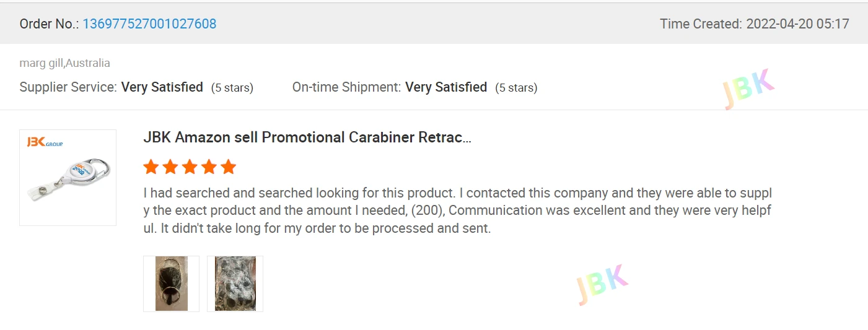
Task: View the first customer review photo
Action: tap(172, 284)
